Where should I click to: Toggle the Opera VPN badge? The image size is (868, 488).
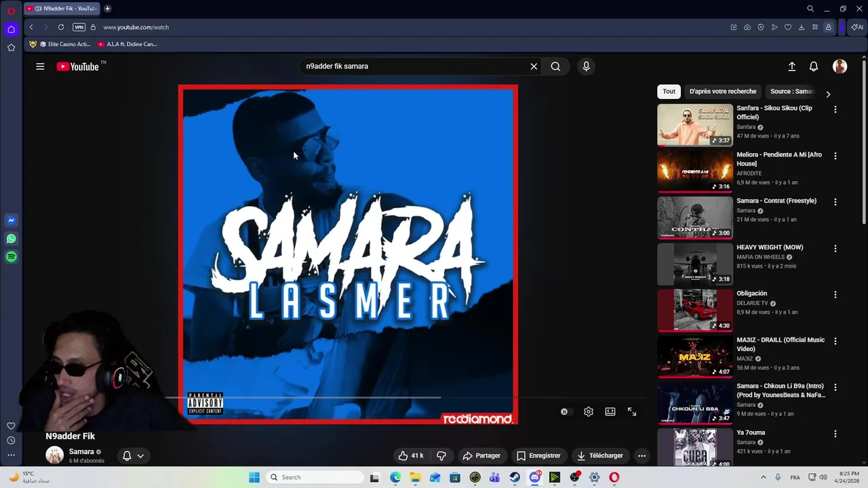(x=79, y=27)
